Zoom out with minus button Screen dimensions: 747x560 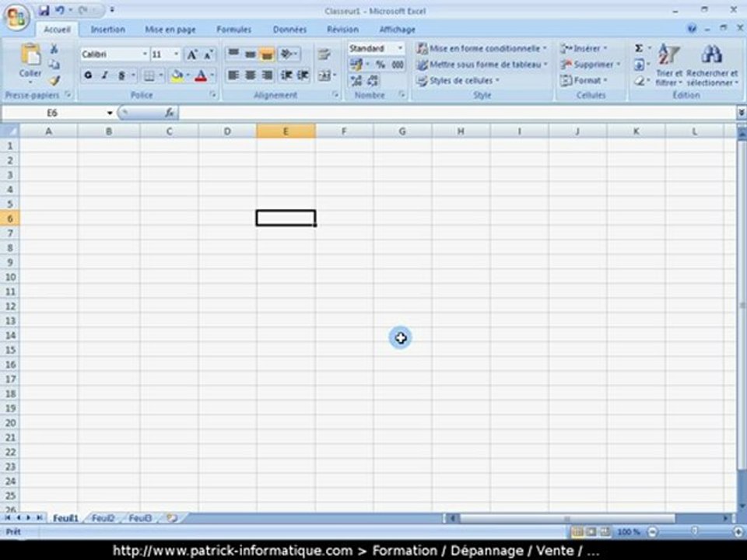click(x=653, y=531)
